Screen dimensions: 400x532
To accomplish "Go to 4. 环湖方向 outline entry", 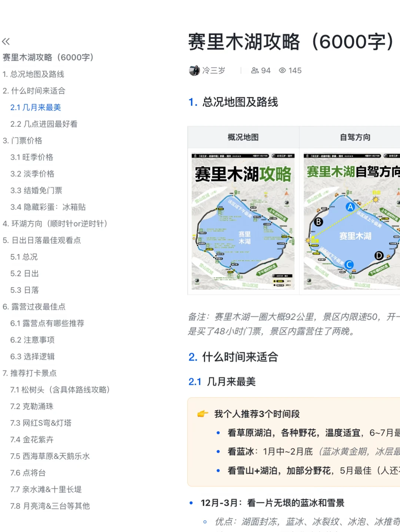I will point(55,223).
